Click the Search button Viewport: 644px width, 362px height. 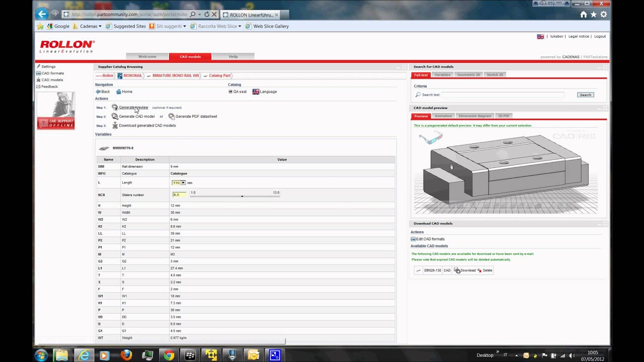[x=585, y=95]
